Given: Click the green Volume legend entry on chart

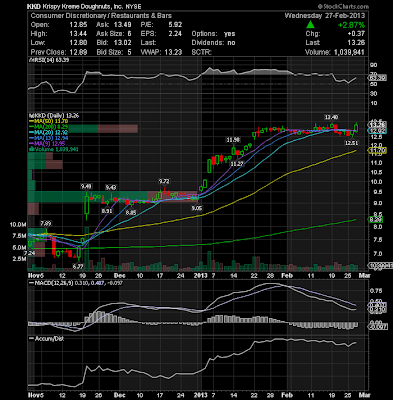Looking at the screenshot, I should [x=53, y=149].
